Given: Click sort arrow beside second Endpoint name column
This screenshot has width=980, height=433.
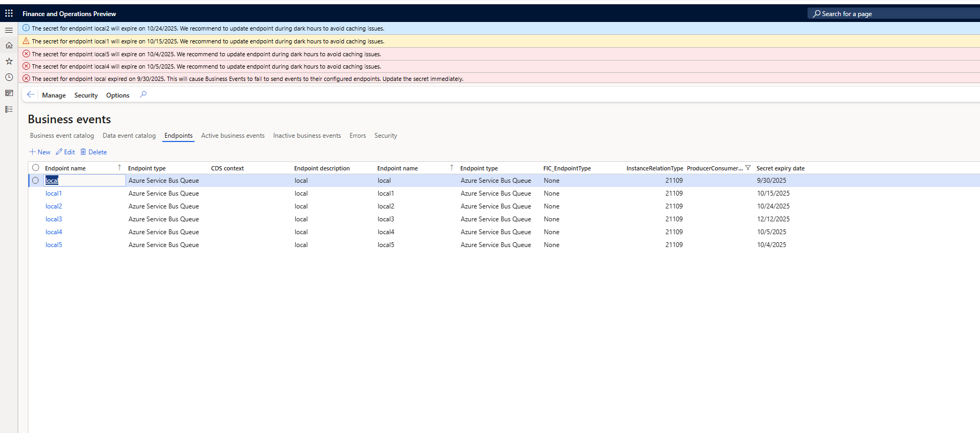Looking at the screenshot, I should coord(452,168).
